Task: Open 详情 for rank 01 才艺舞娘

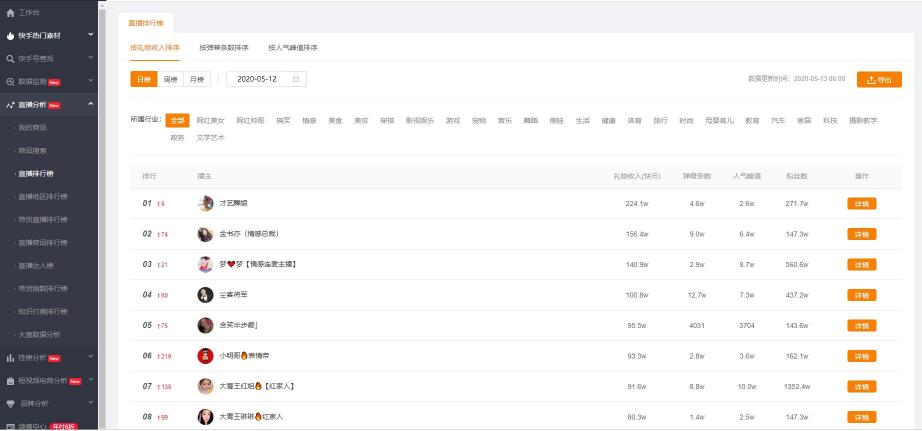Action: [861, 203]
